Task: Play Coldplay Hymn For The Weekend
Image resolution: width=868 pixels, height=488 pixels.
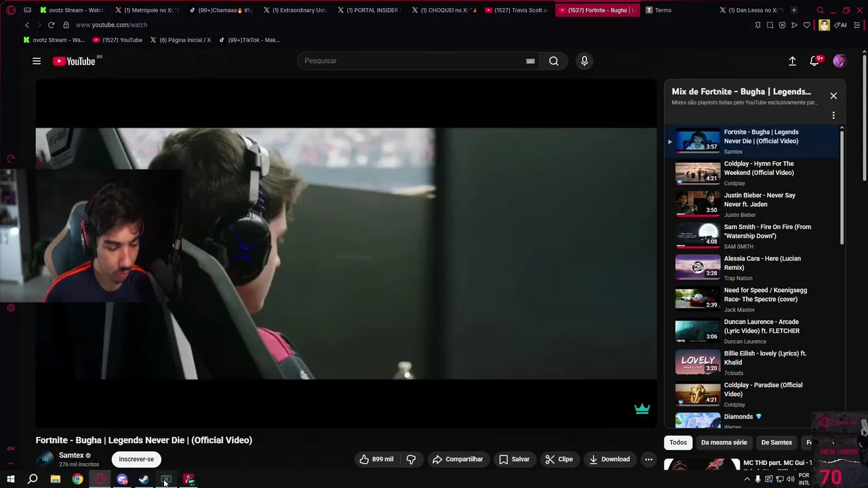Action: click(753, 173)
